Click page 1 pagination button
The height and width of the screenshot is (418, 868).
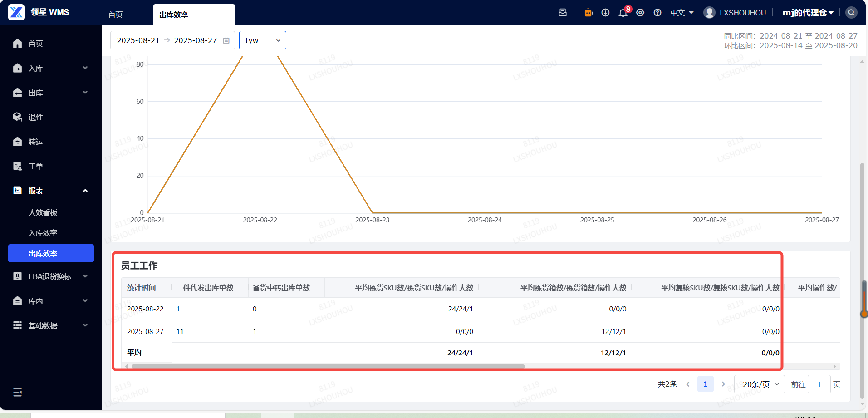point(705,384)
